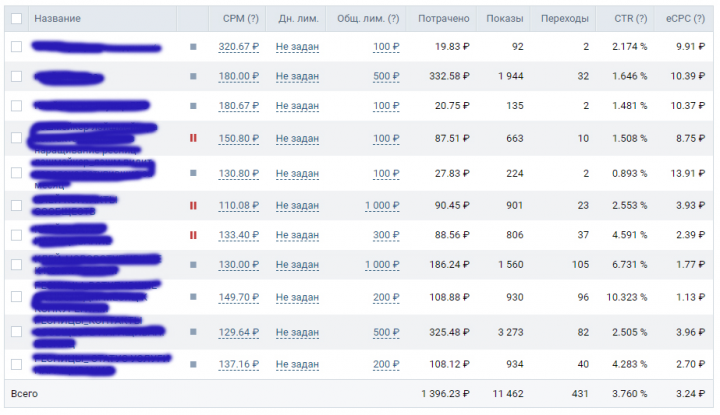Sort by the Переходы column header
Screen dimensions: 720x415
(x=565, y=19)
